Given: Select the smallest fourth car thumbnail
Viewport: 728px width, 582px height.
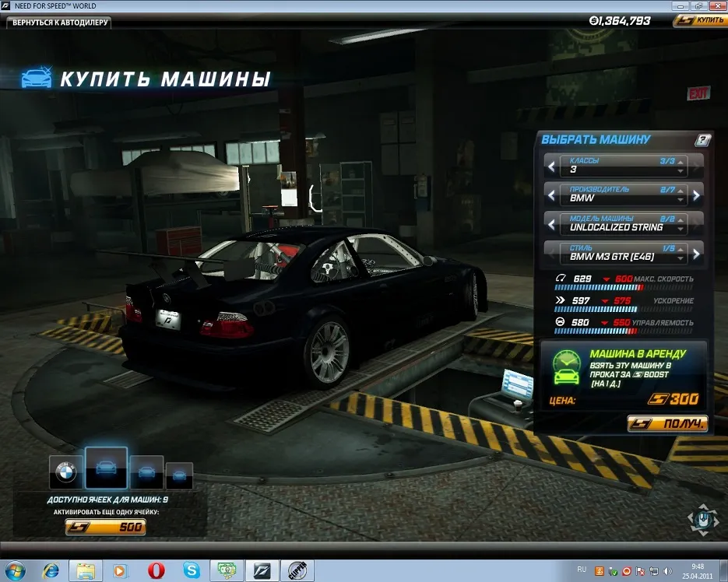Looking at the screenshot, I should click(x=179, y=475).
